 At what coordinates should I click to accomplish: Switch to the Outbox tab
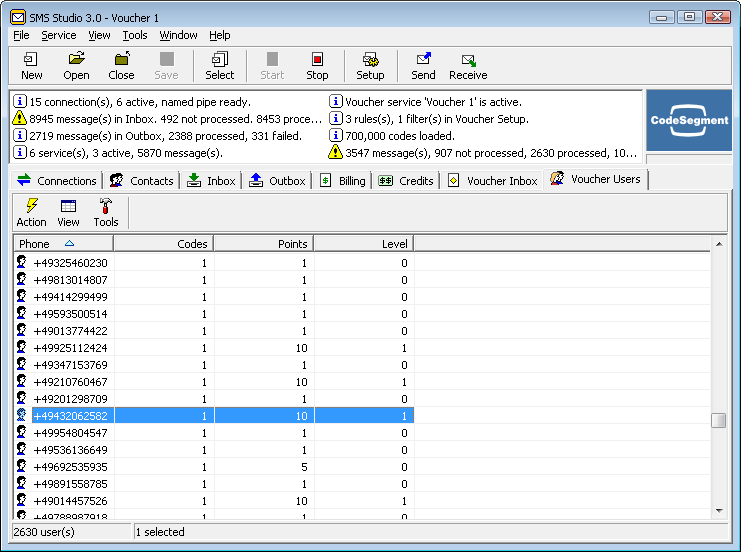pyautogui.click(x=278, y=181)
